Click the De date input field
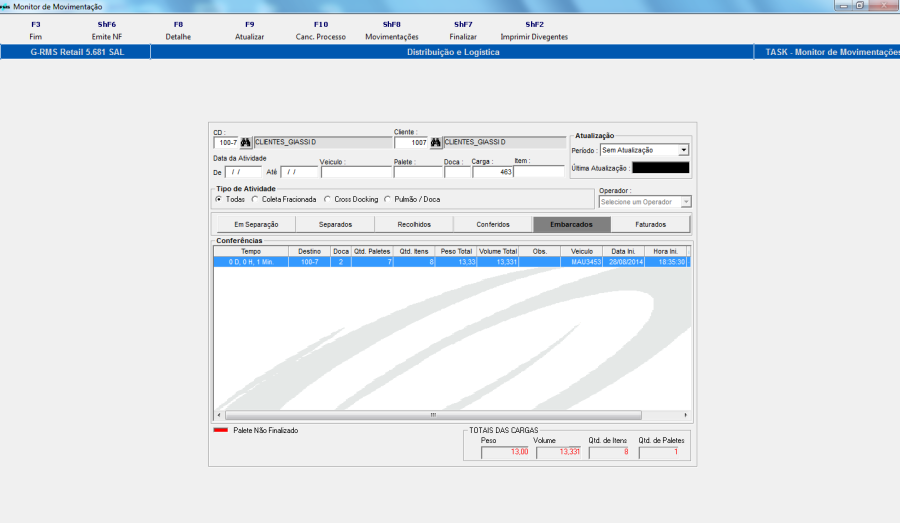Image resolution: width=900 pixels, height=523 pixels. tap(243, 172)
